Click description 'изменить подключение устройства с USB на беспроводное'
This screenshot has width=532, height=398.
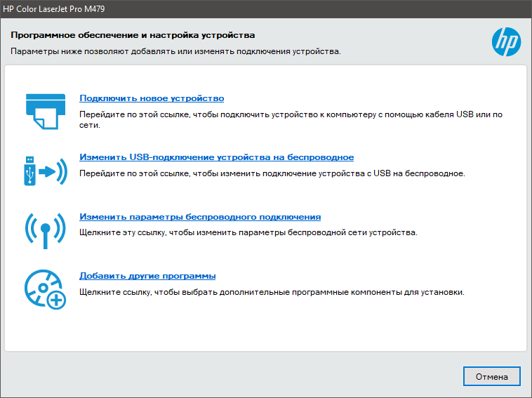coord(272,173)
